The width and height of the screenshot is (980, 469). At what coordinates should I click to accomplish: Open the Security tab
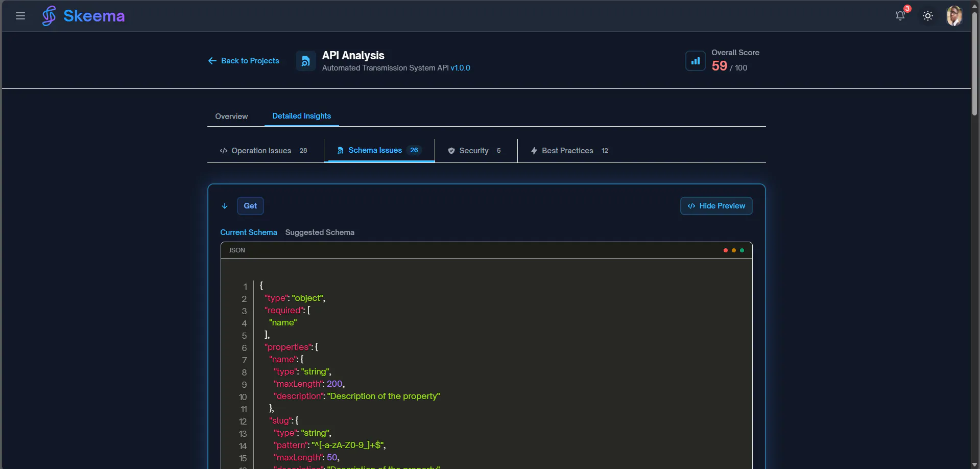click(x=474, y=151)
